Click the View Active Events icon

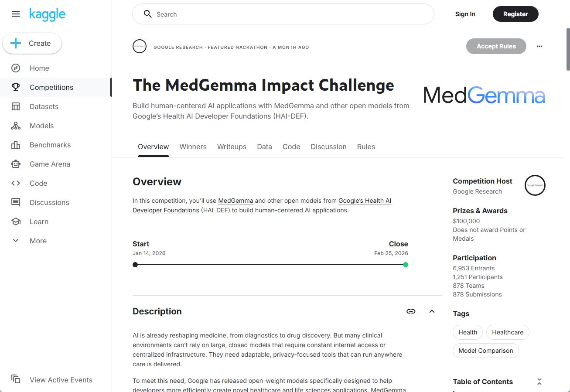pos(16,380)
